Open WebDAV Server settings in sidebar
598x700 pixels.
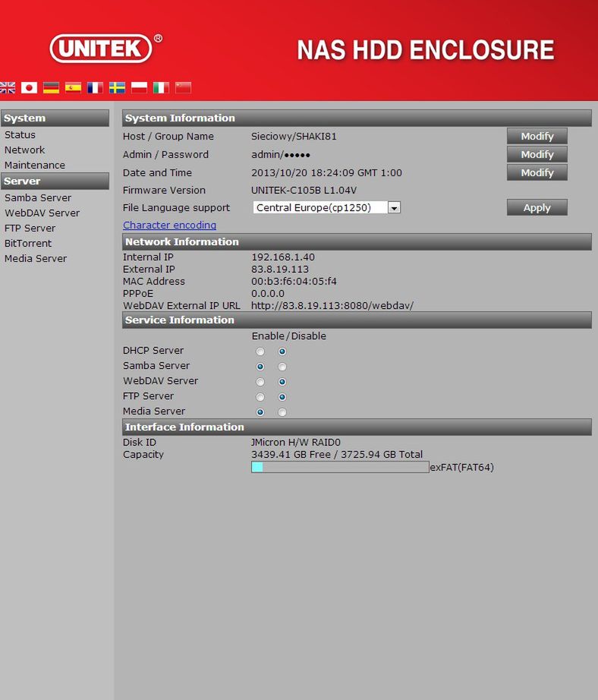(42, 213)
